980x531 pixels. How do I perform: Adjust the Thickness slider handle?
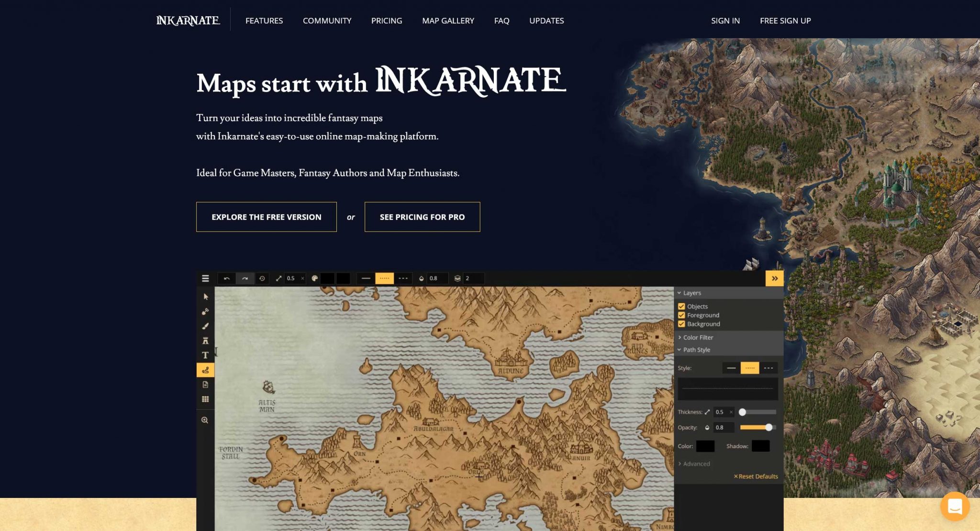click(x=742, y=412)
